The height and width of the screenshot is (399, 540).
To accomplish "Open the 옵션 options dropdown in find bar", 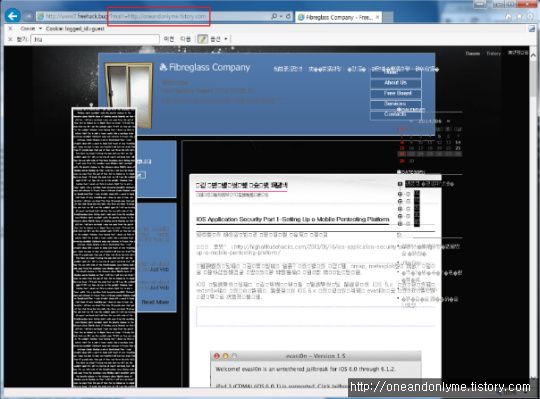I will 218,39.
